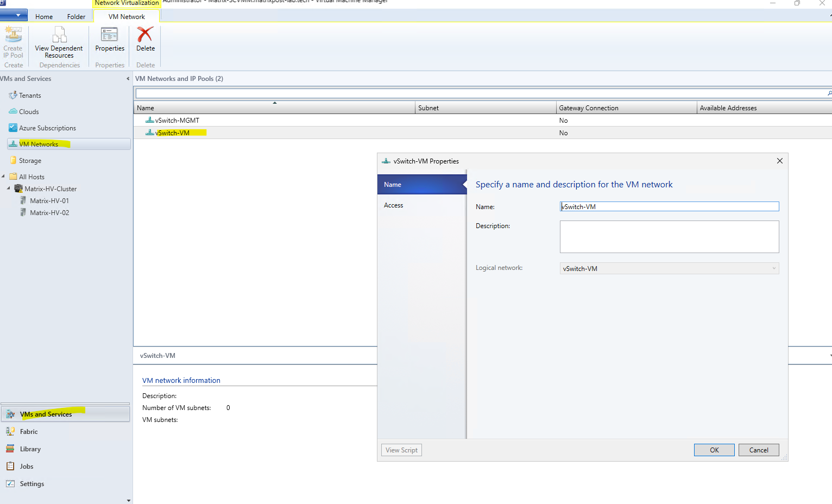Click the red Delete ribbon icon
The image size is (832, 504).
[145, 35]
